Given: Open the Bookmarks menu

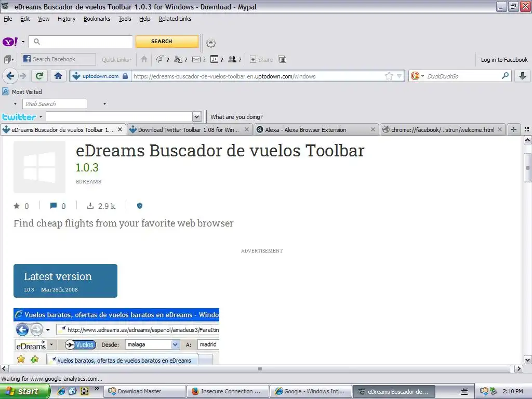Looking at the screenshot, I should point(97,19).
